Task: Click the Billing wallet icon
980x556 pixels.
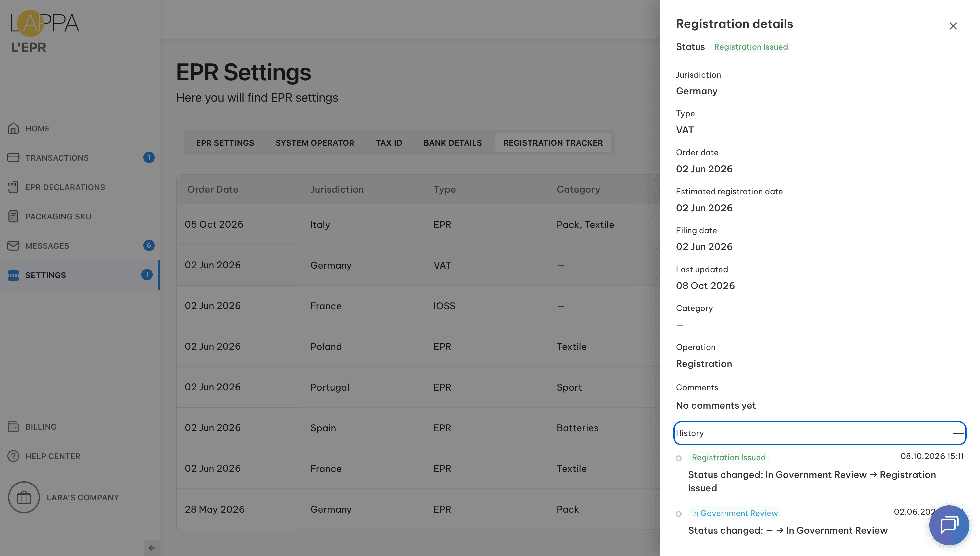Action: click(13, 427)
